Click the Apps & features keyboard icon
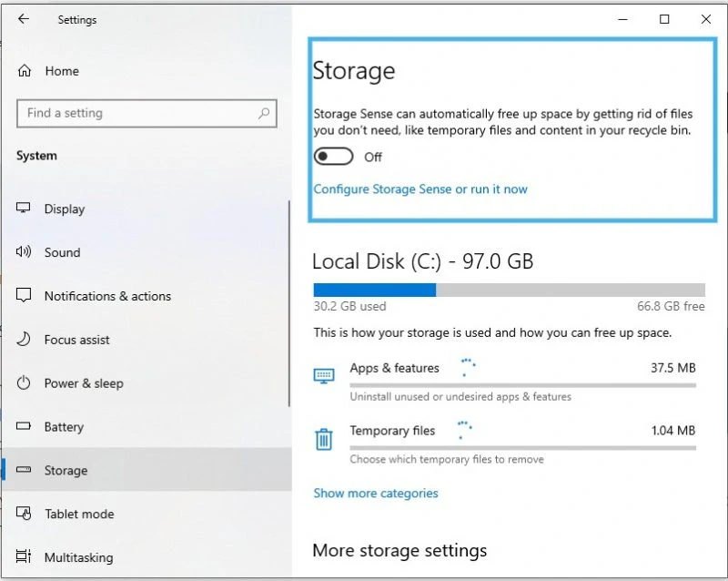 click(324, 375)
